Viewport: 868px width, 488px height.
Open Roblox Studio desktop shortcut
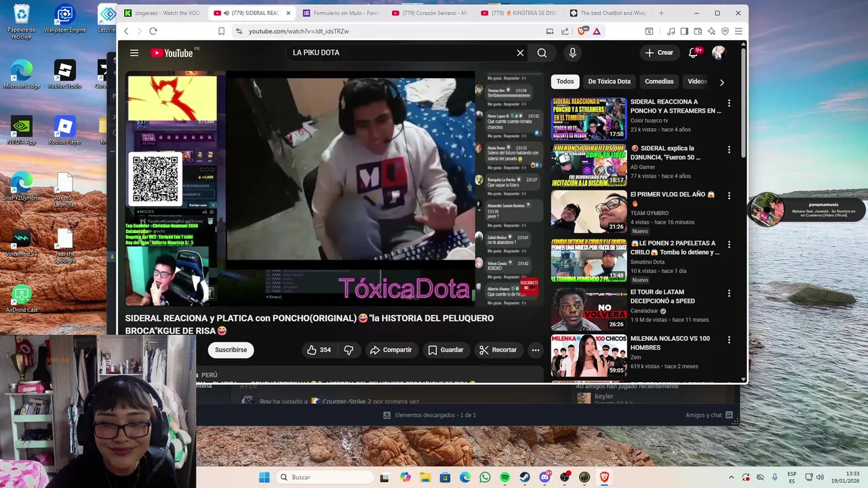(65, 75)
